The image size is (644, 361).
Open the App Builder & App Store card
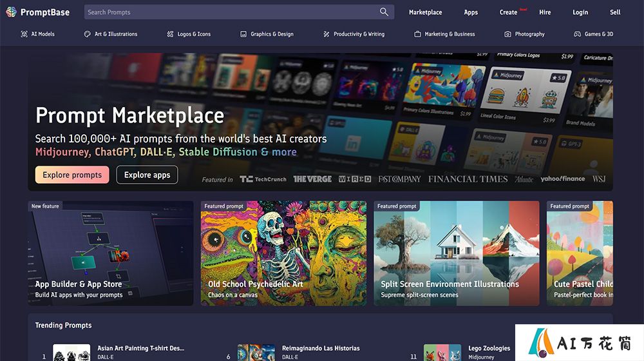111,253
